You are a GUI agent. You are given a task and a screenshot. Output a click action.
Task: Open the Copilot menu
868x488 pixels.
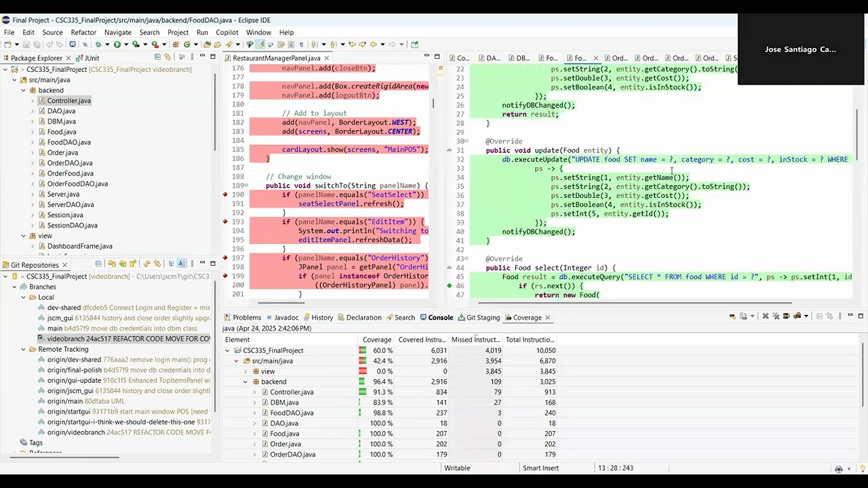coord(227,33)
